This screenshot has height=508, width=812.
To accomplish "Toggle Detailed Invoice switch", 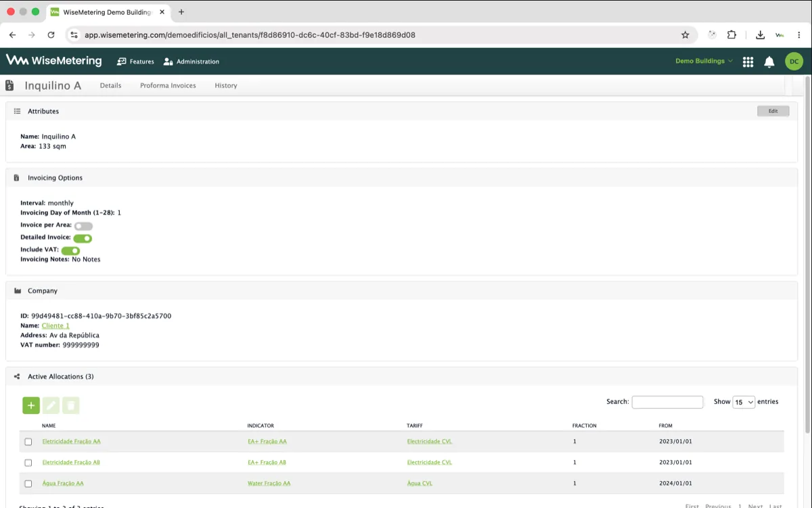I will coord(83,238).
